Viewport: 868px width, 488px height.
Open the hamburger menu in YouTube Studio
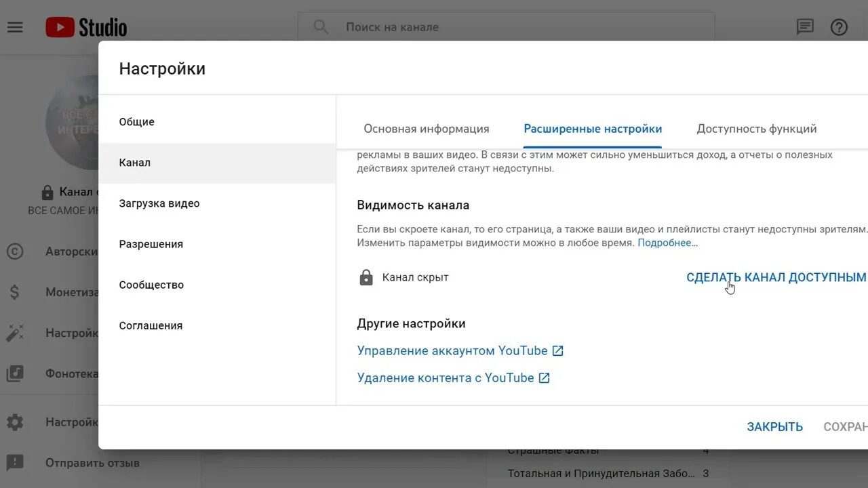pos(15,27)
